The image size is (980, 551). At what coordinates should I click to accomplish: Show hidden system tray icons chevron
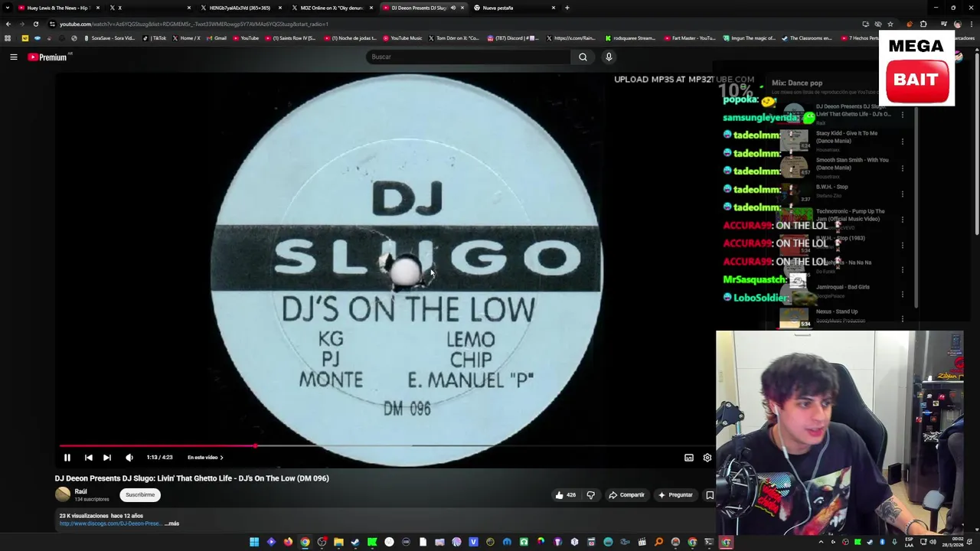point(821,543)
